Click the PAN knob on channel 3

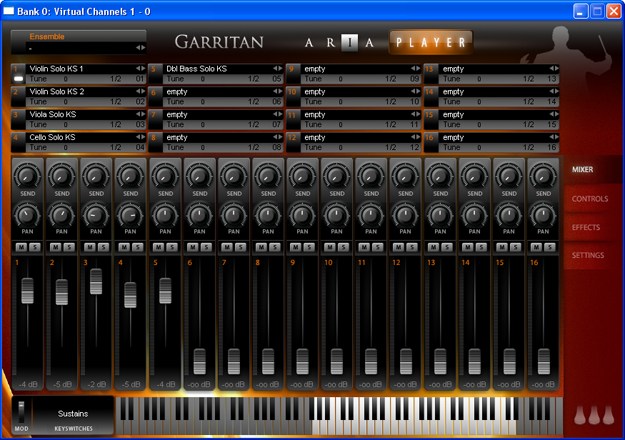(96, 215)
